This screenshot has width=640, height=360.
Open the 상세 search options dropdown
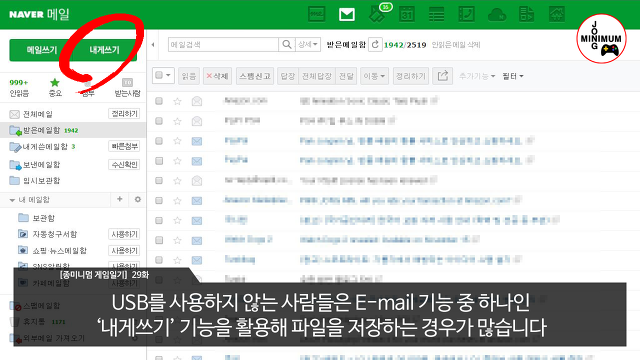308,44
